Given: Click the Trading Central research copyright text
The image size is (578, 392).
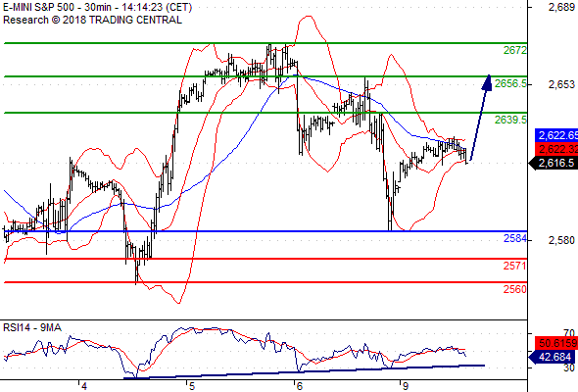Looking at the screenshot, I should point(92,20).
